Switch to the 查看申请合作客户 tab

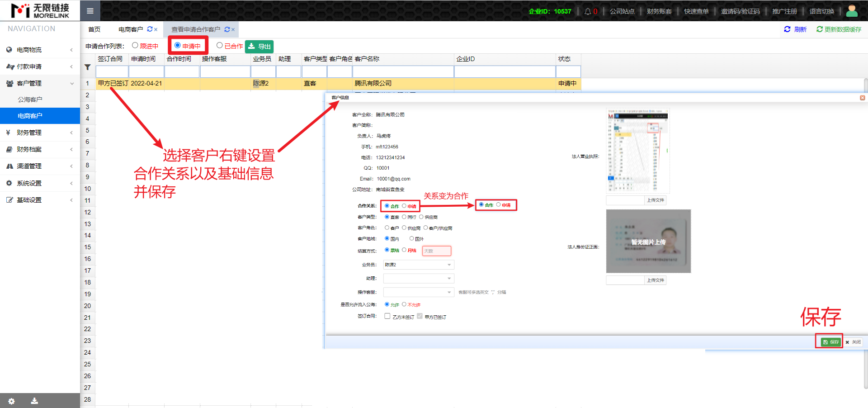coord(196,29)
